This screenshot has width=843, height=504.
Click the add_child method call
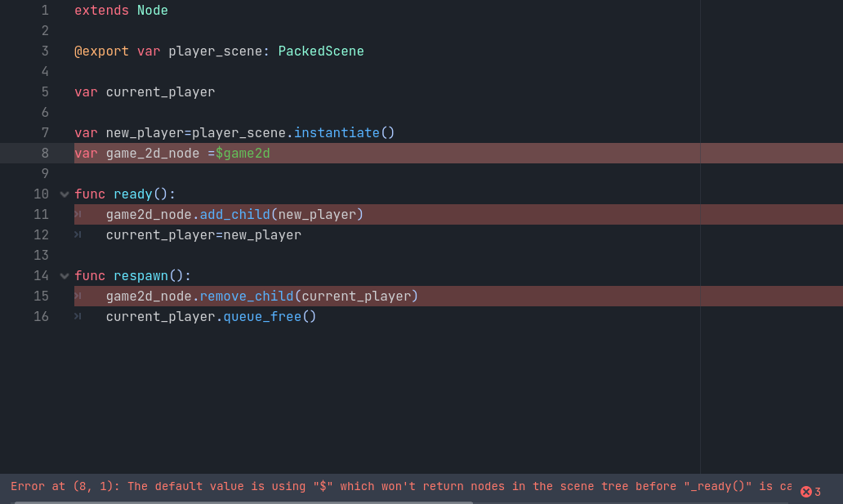[x=235, y=215]
